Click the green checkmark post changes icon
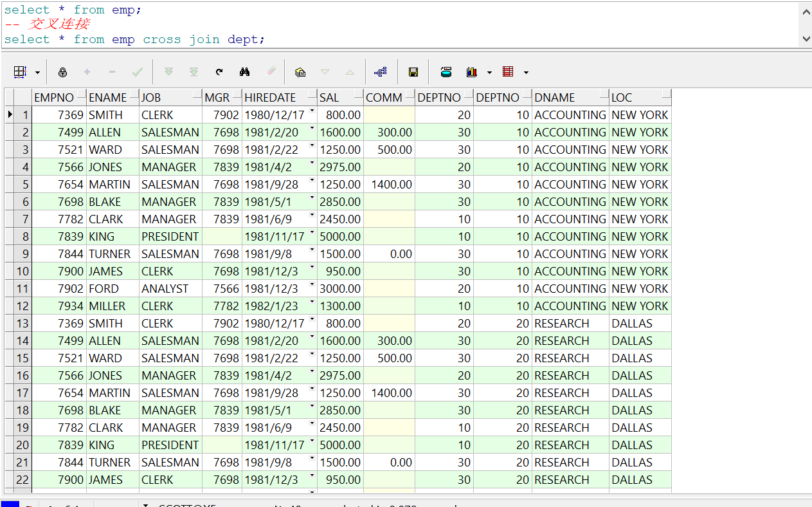 (x=137, y=72)
